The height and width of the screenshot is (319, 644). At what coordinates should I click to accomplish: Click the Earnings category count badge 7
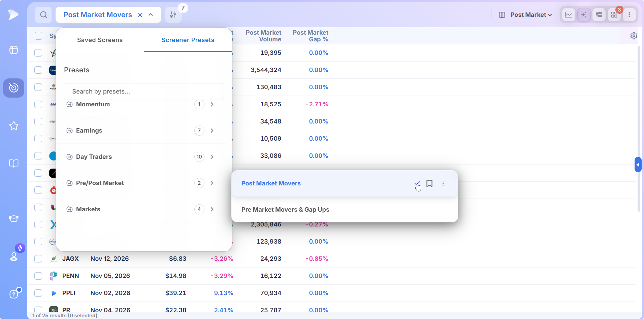tap(199, 131)
